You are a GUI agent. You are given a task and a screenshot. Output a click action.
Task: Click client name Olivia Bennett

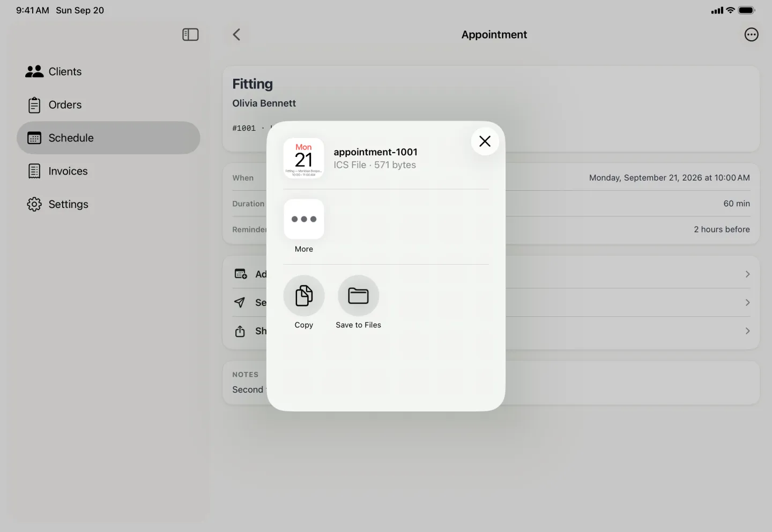point(264,103)
